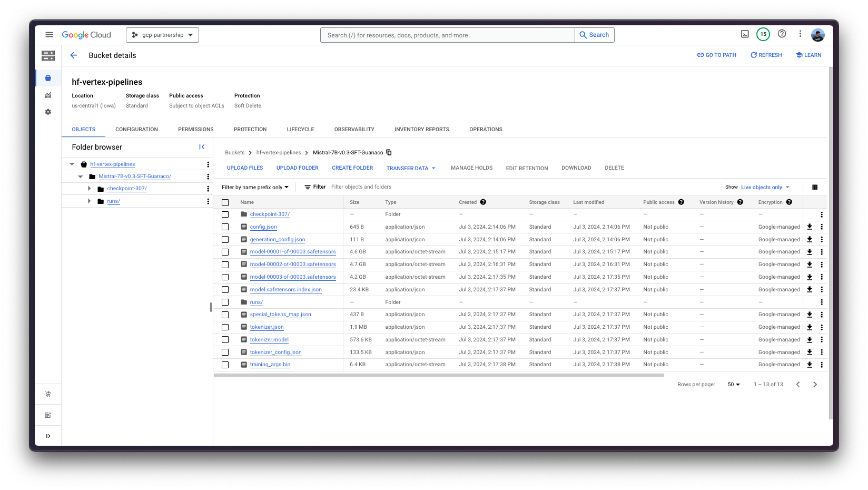Check model.safetensors.index.json row checkbox

point(225,290)
